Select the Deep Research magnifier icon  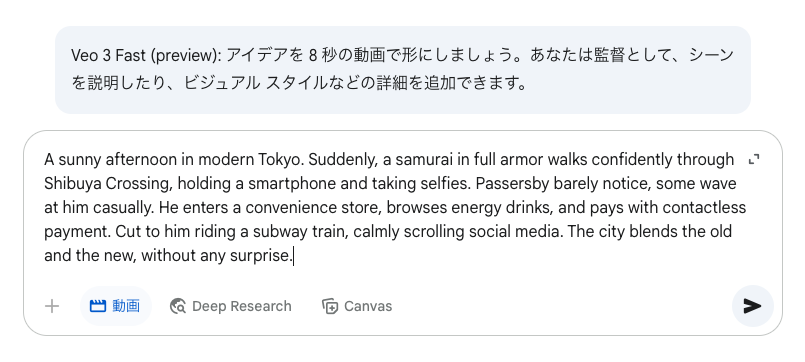coord(178,307)
